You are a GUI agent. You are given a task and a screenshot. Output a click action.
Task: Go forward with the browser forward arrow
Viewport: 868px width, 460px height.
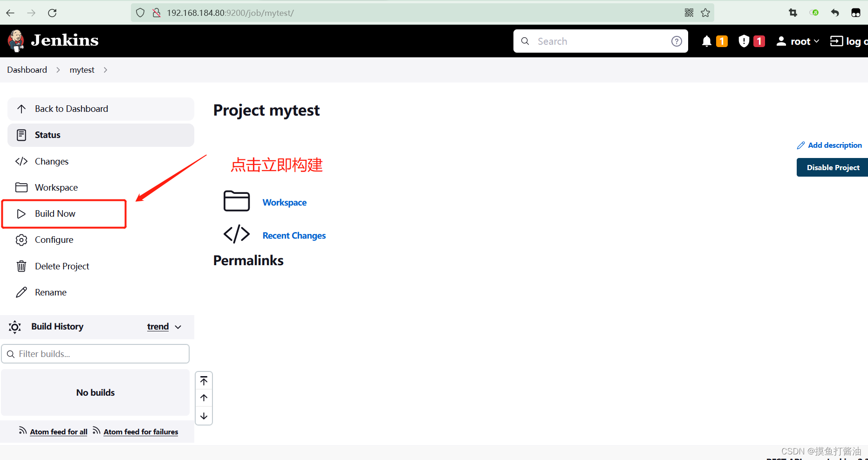(x=31, y=13)
